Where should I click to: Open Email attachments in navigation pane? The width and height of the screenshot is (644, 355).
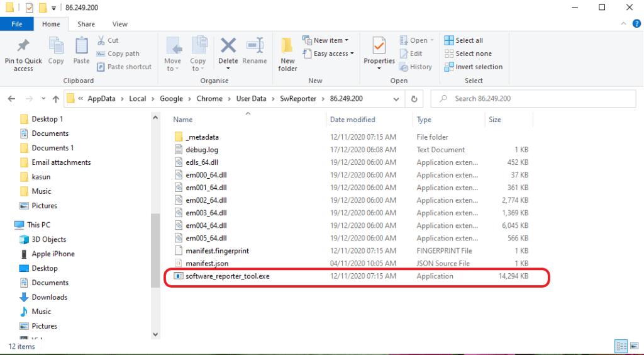(x=61, y=162)
